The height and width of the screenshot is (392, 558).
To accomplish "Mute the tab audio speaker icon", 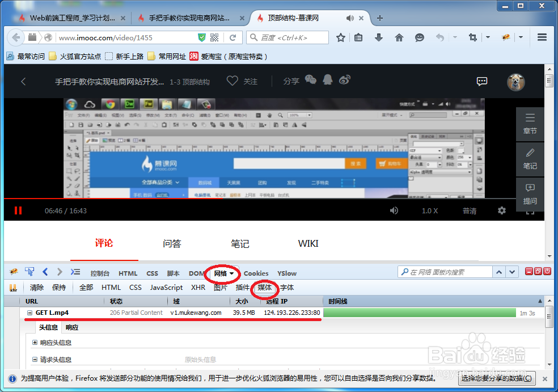I will click(x=350, y=18).
